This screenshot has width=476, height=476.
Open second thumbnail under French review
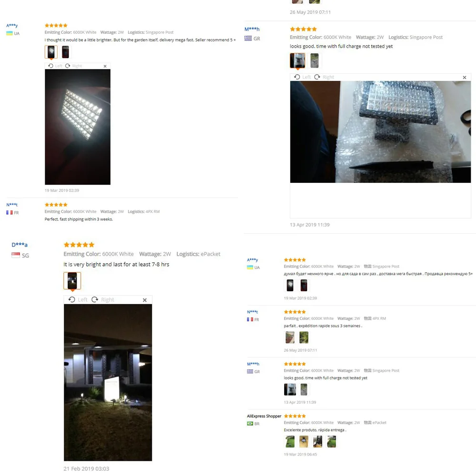tap(304, 337)
